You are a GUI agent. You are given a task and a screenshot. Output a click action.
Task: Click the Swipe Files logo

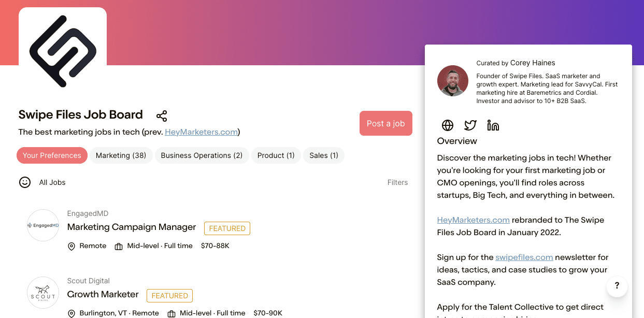pyautogui.click(x=63, y=50)
